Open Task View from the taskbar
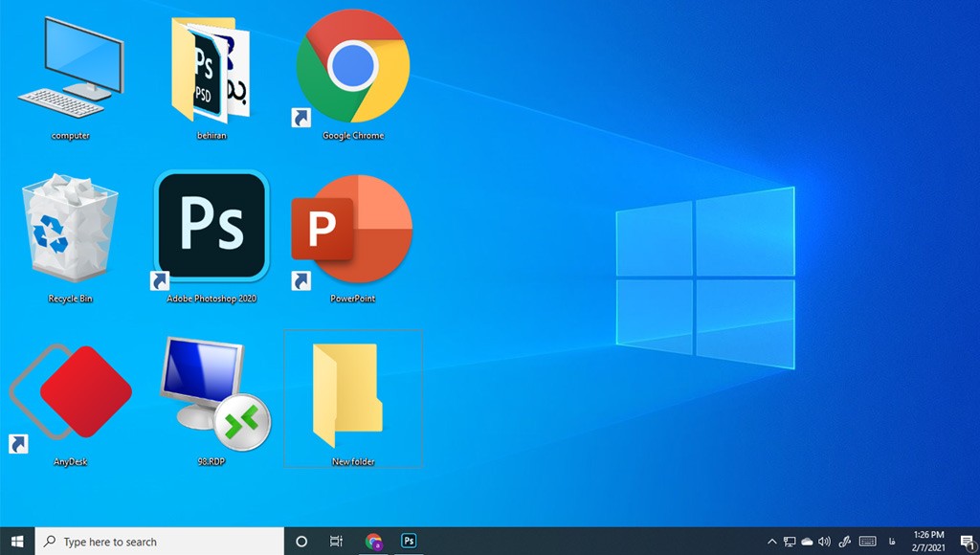 (x=336, y=541)
